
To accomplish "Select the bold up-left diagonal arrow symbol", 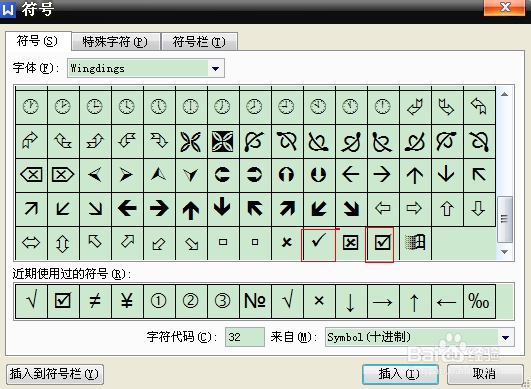I will [255, 209].
